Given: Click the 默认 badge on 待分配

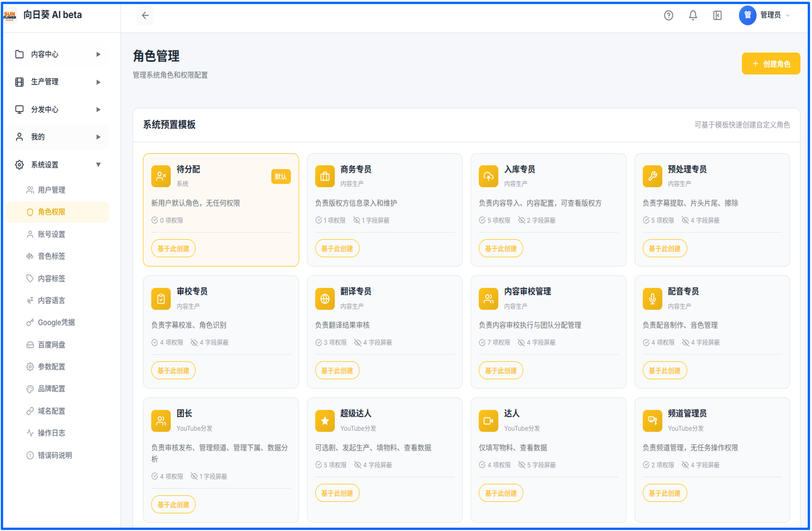Looking at the screenshot, I should pos(281,176).
